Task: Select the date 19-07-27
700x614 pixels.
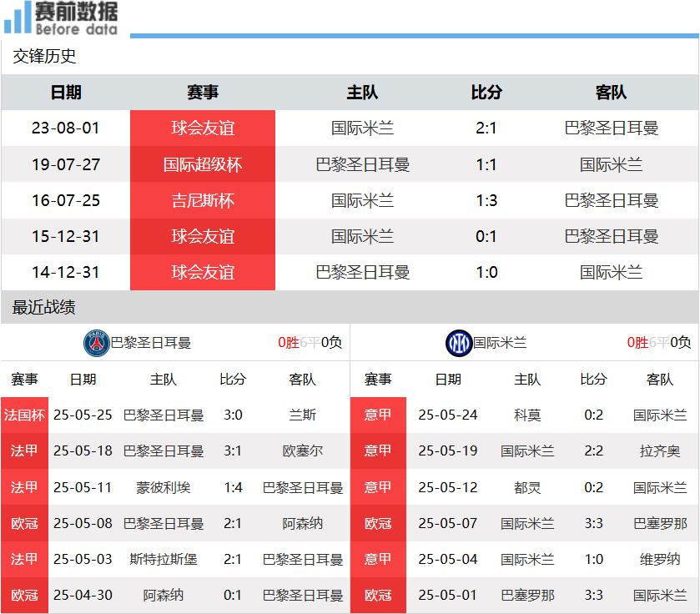Action: (66, 164)
